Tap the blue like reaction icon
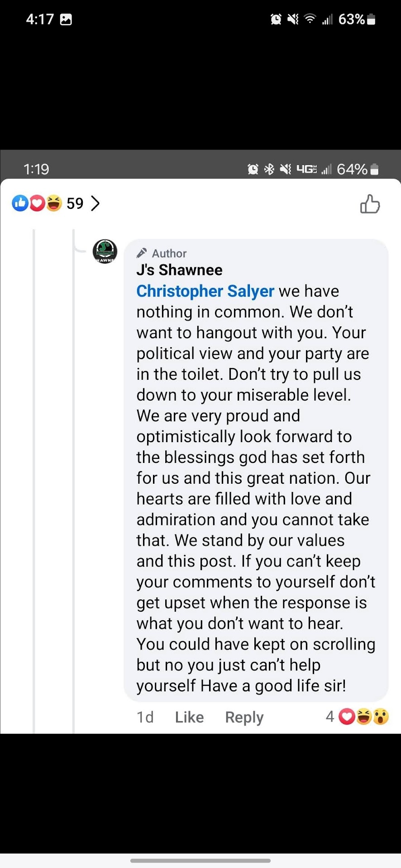The height and width of the screenshot is (868, 401). pyautogui.click(x=20, y=203)
